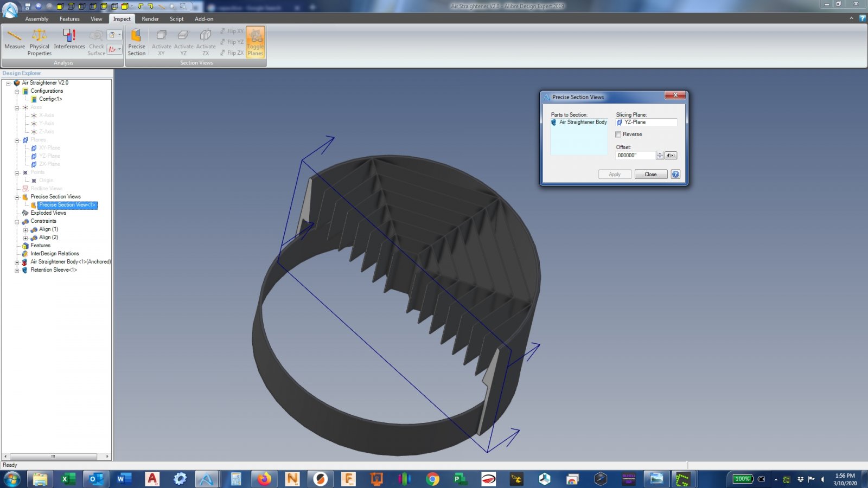
Task: Click the save icon in quick access toolbar
Action: (x=28, y=7)
